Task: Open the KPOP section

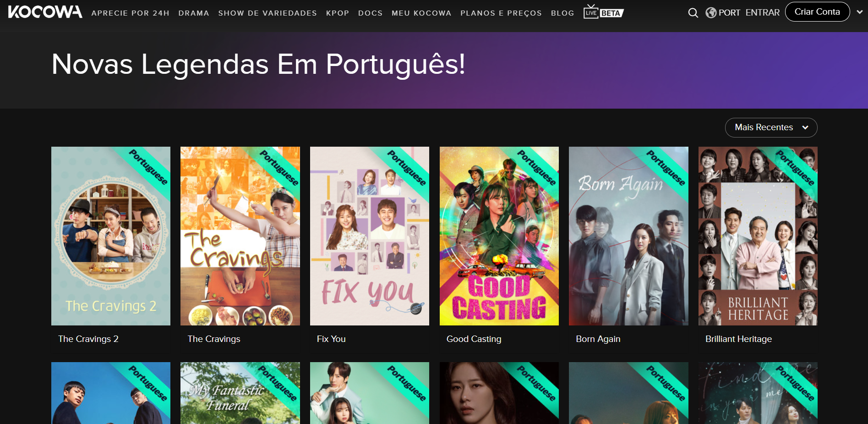Action: click(x=338, y=13)
